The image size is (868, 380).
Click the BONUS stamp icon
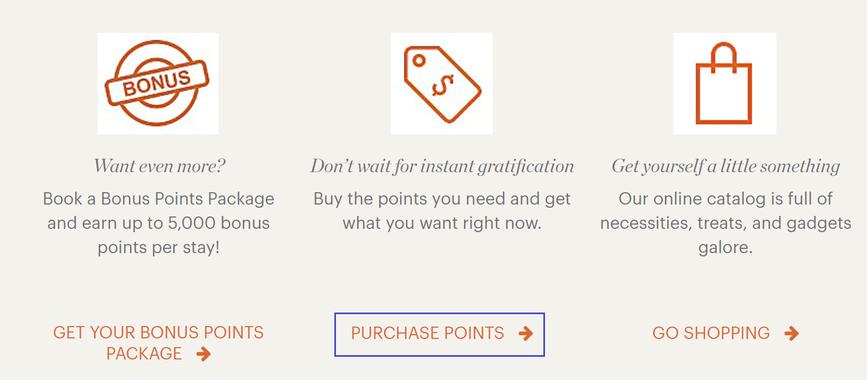pyautogui.click(x=158, y=83)
